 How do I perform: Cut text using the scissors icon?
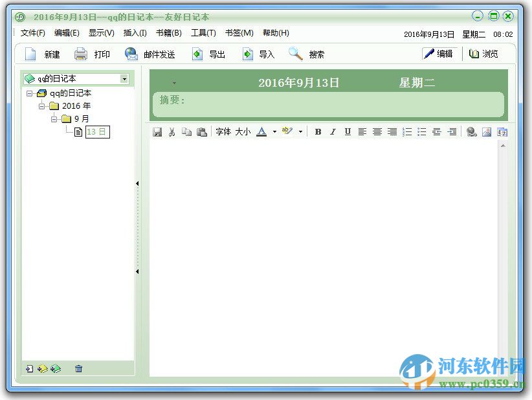(172, 131)
